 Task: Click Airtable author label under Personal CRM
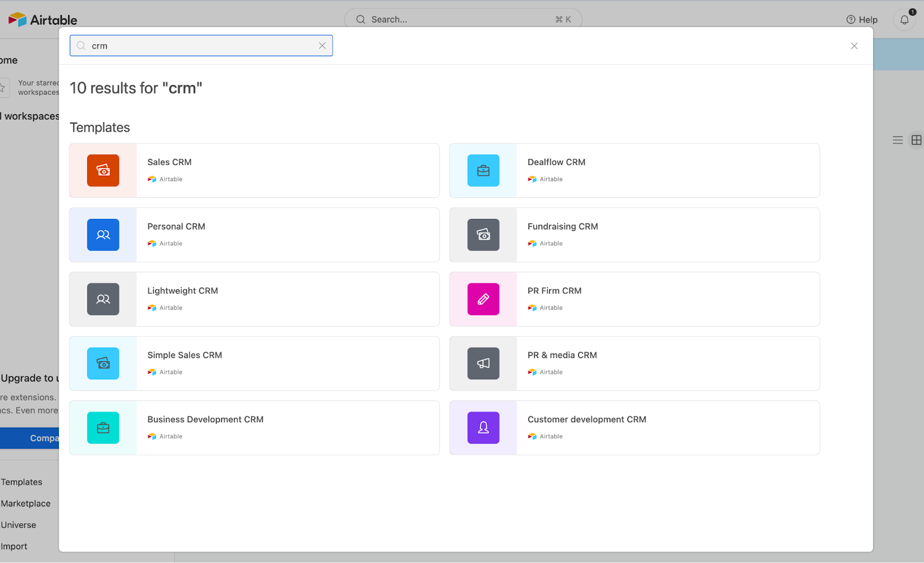click(165, 244)
